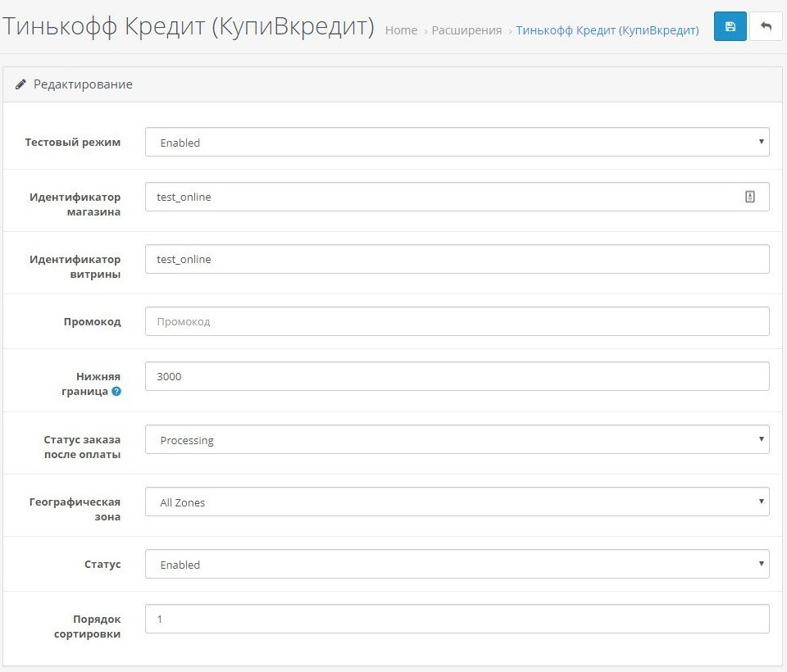The image size is (787, 672).
Task: Click the Идентификатор витрины label
Action: tap(75, 266)
